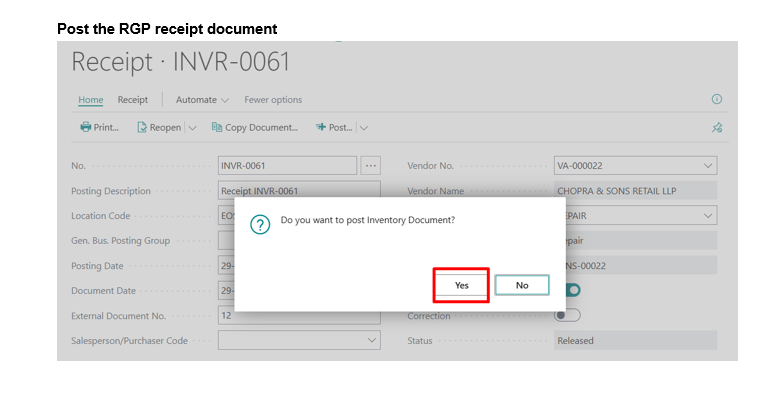Toggle the switch above Correction
This screenshot has width=779, height=414.
572,290
